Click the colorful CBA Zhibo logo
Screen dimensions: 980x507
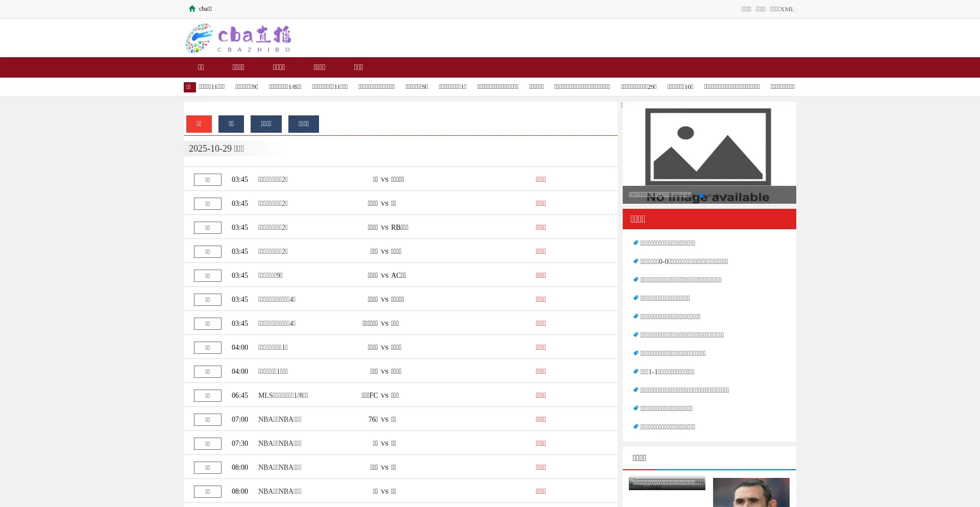238,38
